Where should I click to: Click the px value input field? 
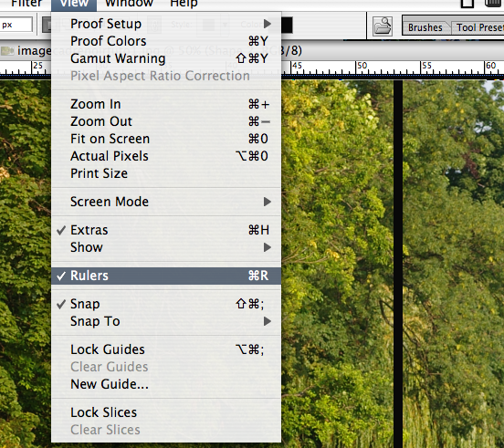point(16,25)
